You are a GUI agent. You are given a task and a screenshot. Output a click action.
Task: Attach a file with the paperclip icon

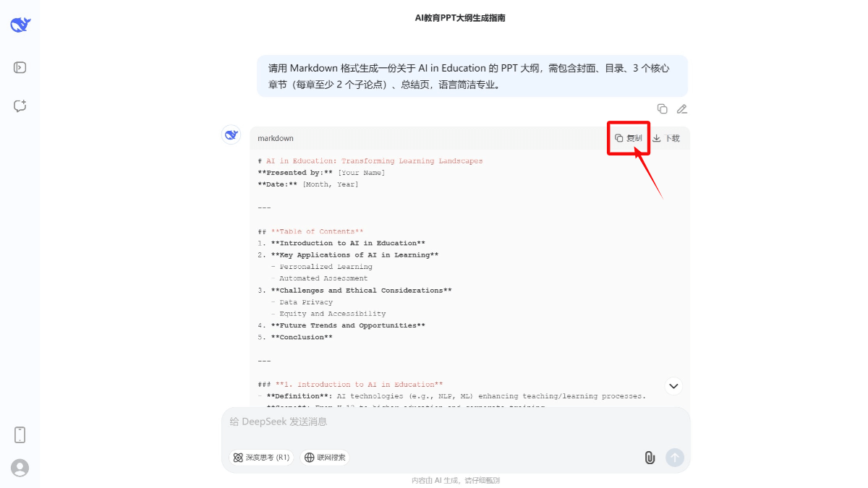tap(650, 457)
